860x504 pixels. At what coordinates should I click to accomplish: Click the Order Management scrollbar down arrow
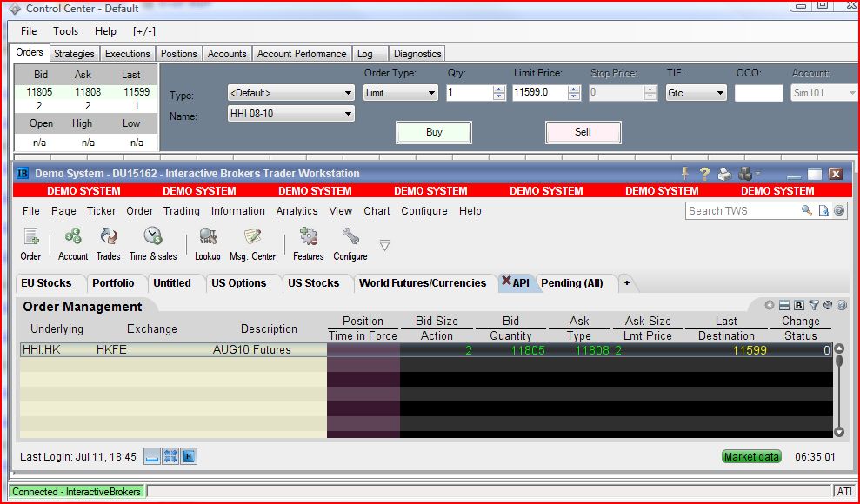pyautogui.click(x=839, y=432)
